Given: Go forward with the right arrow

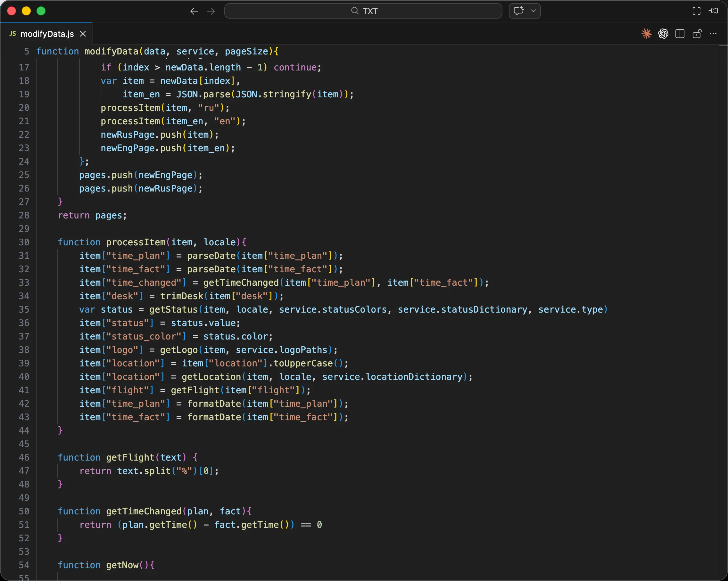Looking at the screenshot, I should (x=211, y=11).
